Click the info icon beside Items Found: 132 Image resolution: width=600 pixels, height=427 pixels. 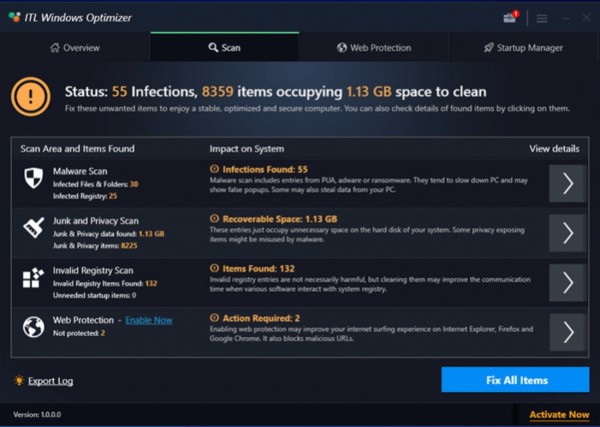tap(214, 268)
